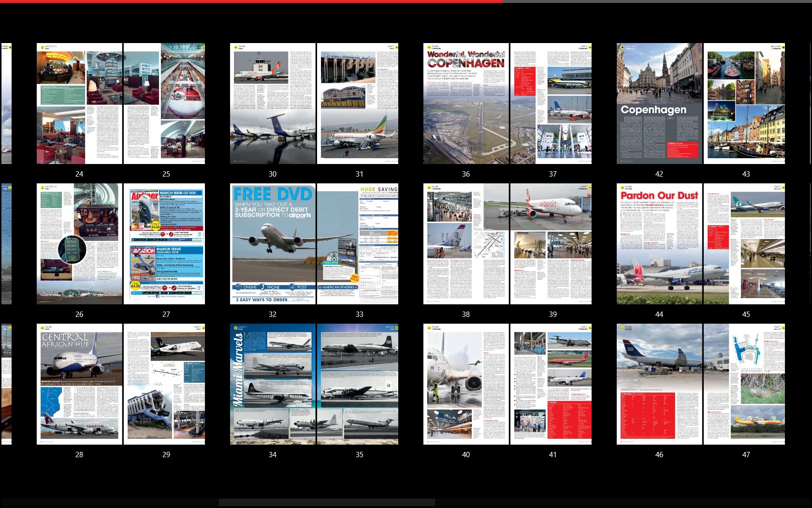Select page 46 US Airways aircraft thumbnail
812x508 pixels.
[x=659, y=384]
